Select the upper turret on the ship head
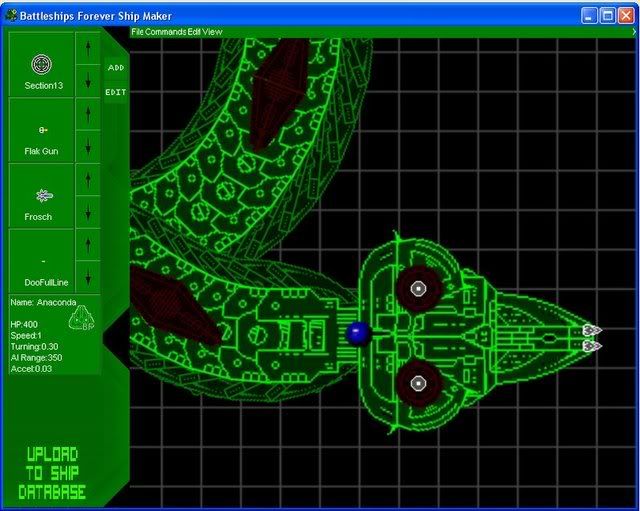Screen dimensions: 640x511 418,289
